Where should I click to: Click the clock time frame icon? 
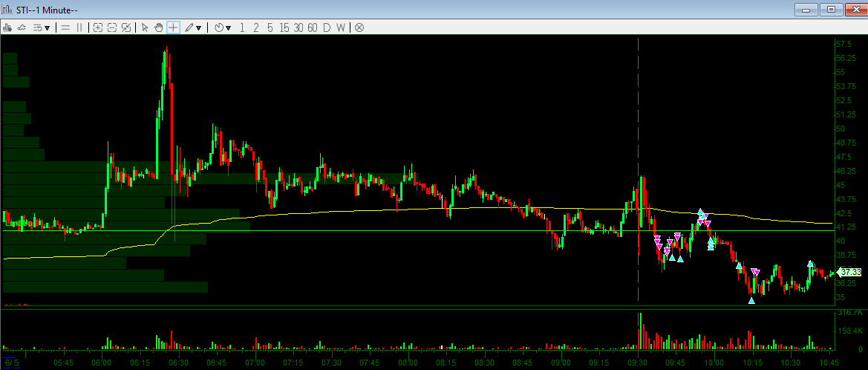[x=219, y=27]
